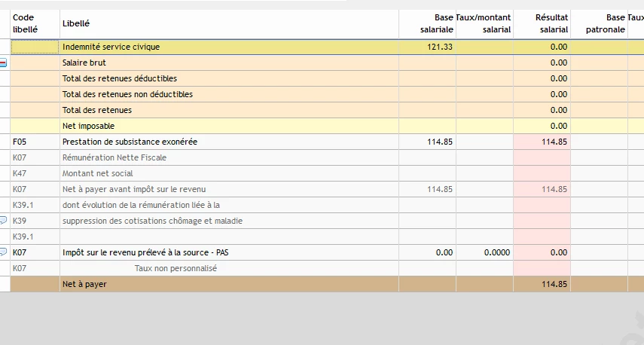Click the 114.85 base of Prestation de subsistance

427,142
